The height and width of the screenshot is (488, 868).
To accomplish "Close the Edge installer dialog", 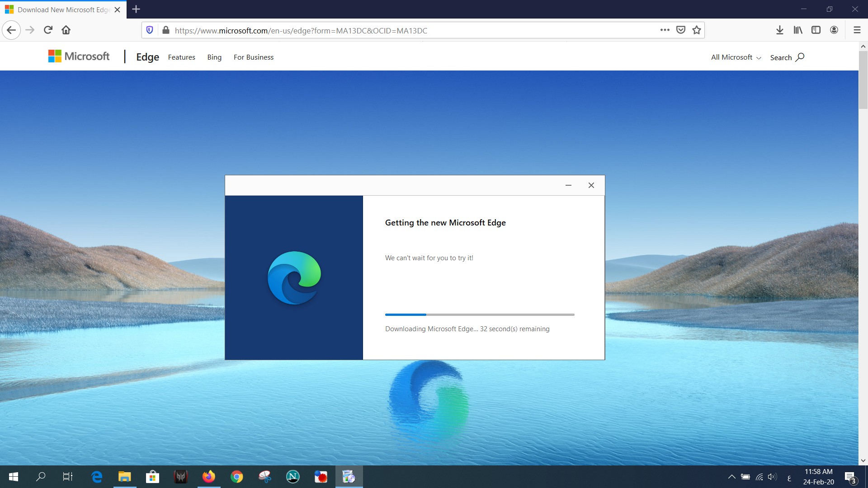I will (591, 185).
